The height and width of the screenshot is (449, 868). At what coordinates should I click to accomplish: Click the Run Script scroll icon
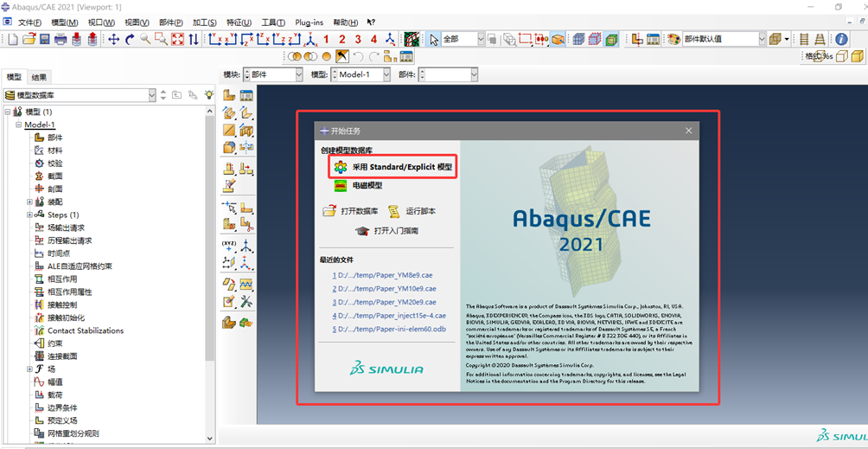[x=394, y=211]
